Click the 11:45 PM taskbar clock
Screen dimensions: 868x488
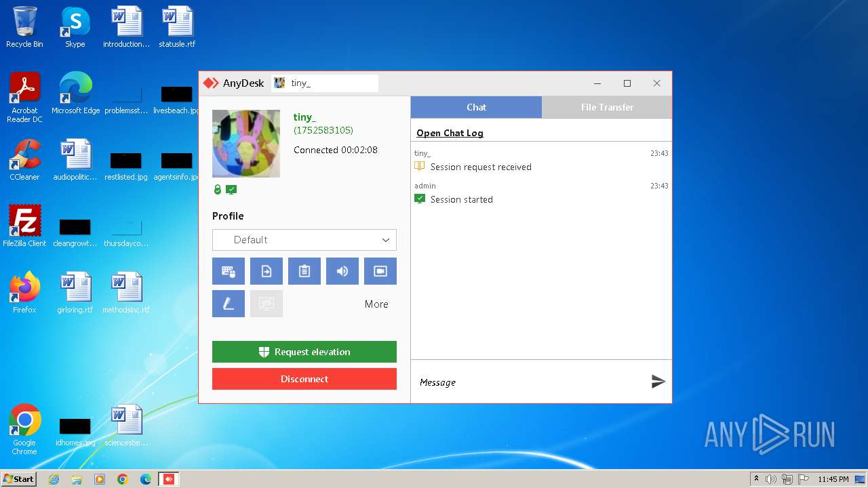click(833, 479)
